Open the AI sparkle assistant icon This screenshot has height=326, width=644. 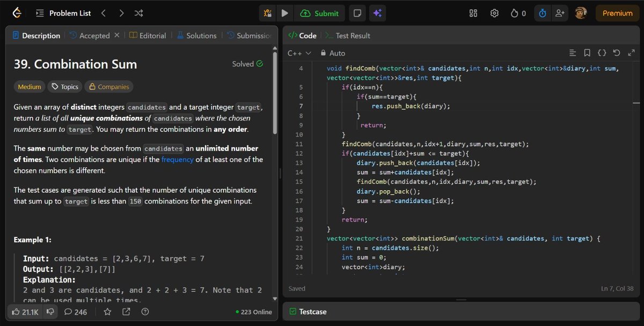(x=377, y=13)
